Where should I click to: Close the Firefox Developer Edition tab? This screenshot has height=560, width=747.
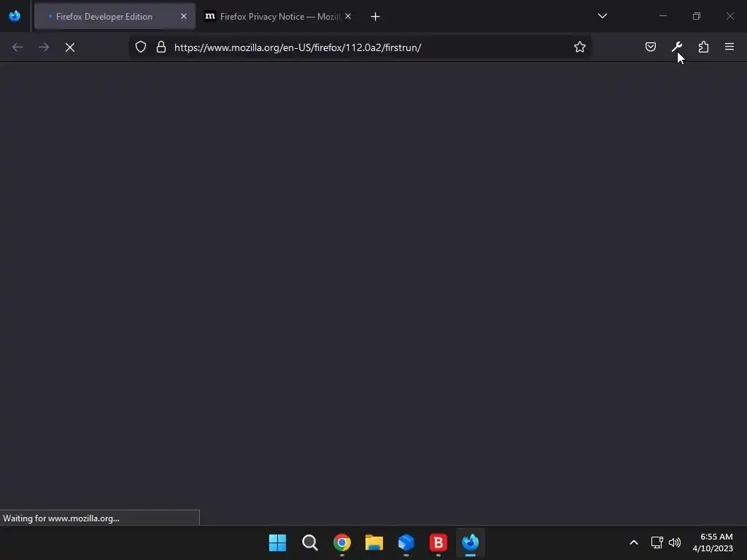(x=184, y=16)
